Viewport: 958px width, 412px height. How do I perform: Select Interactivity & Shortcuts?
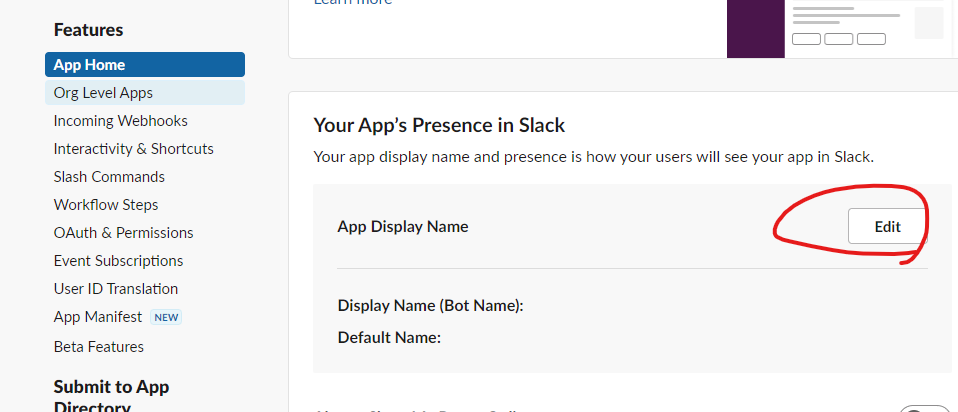[x=133, y=149]
